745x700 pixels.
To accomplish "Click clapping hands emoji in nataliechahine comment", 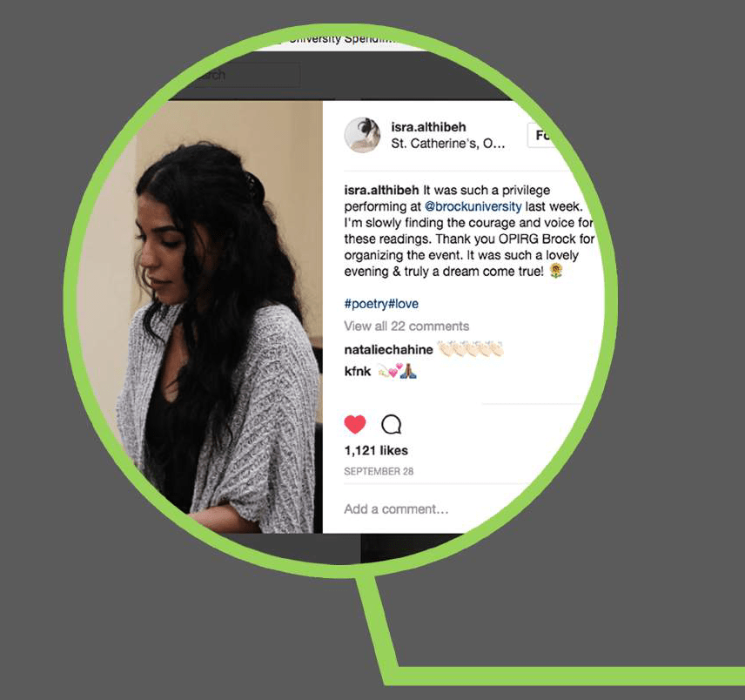I will pos(470,349).
